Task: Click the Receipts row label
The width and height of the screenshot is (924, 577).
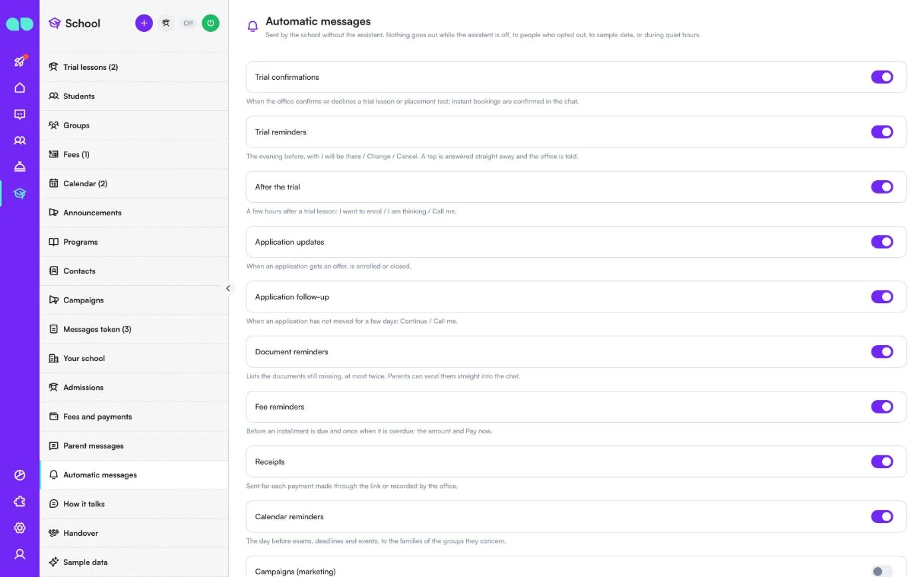Action: (x=269, y=462)
